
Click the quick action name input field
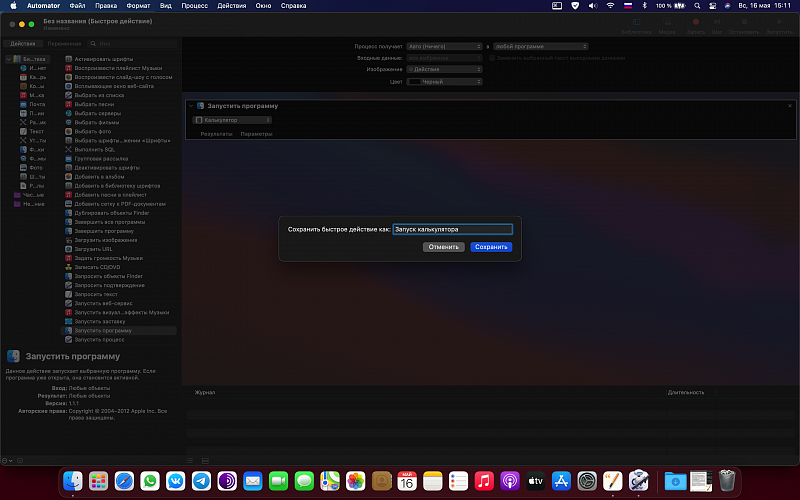[452, 229]
